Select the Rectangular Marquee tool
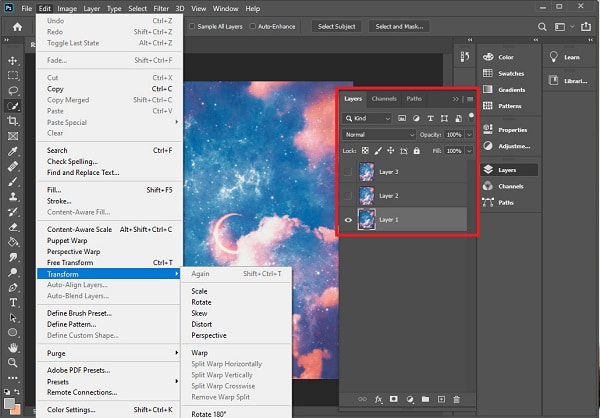The width and height of the screenshot is (600, 418). point(13,75)
